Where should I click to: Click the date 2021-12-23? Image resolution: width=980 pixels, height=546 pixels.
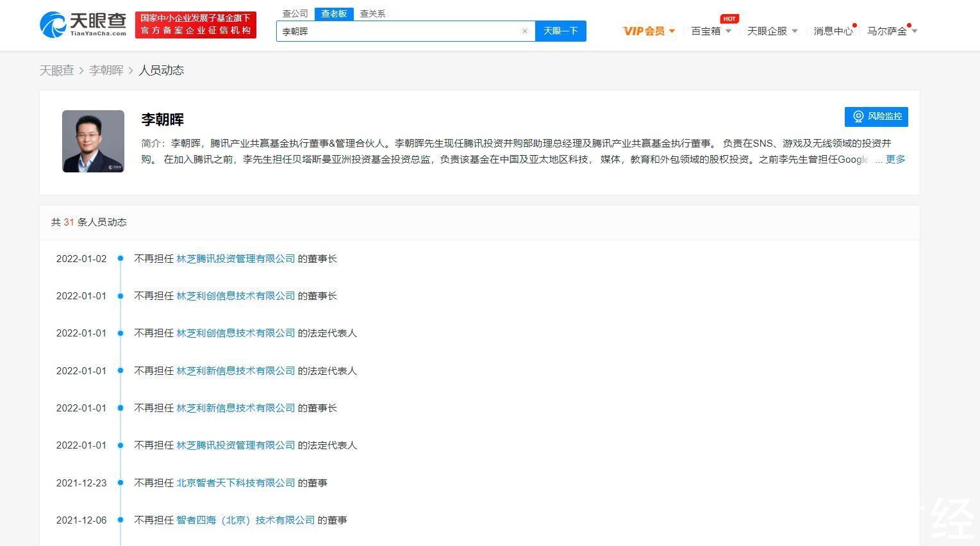pos(81,483)
